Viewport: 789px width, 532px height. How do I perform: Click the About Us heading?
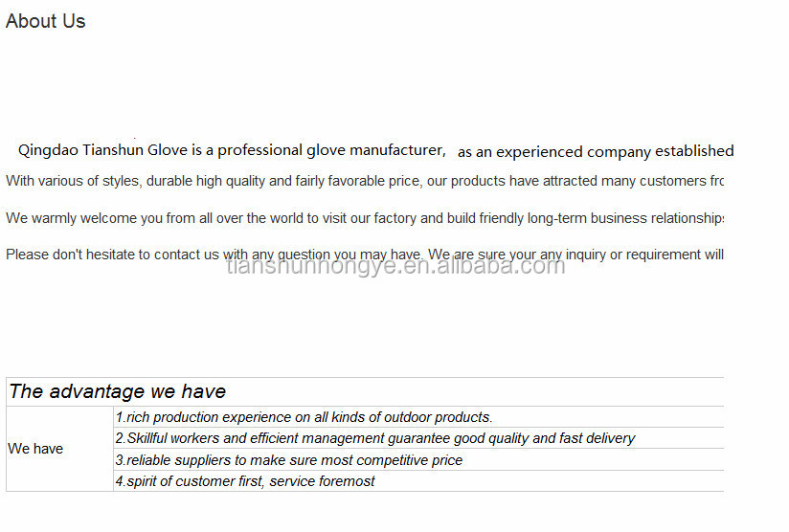click(45, 21)
